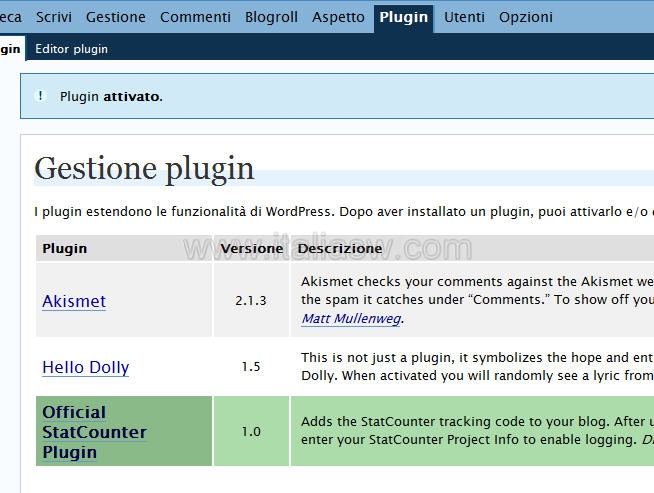Open the Utenti tab

(x=464, y=17)
